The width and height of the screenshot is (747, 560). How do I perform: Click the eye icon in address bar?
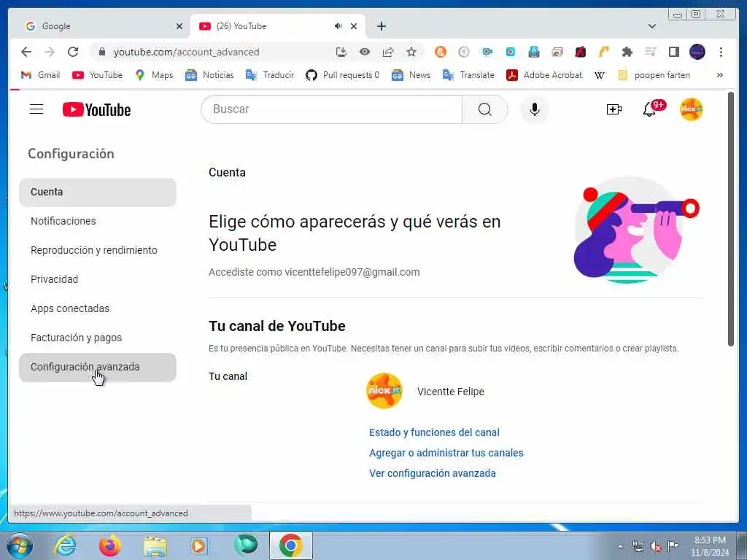365,52
